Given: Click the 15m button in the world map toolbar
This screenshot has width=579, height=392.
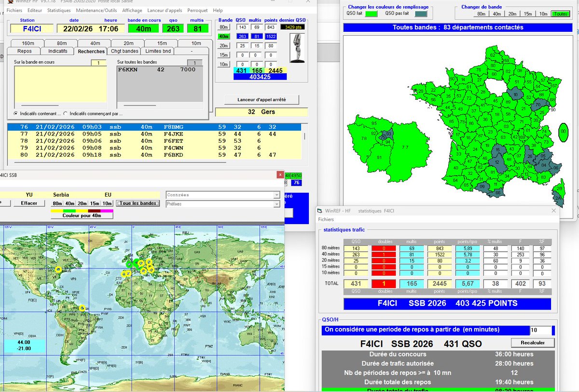Looking at the screenshot, I should 95,203.
